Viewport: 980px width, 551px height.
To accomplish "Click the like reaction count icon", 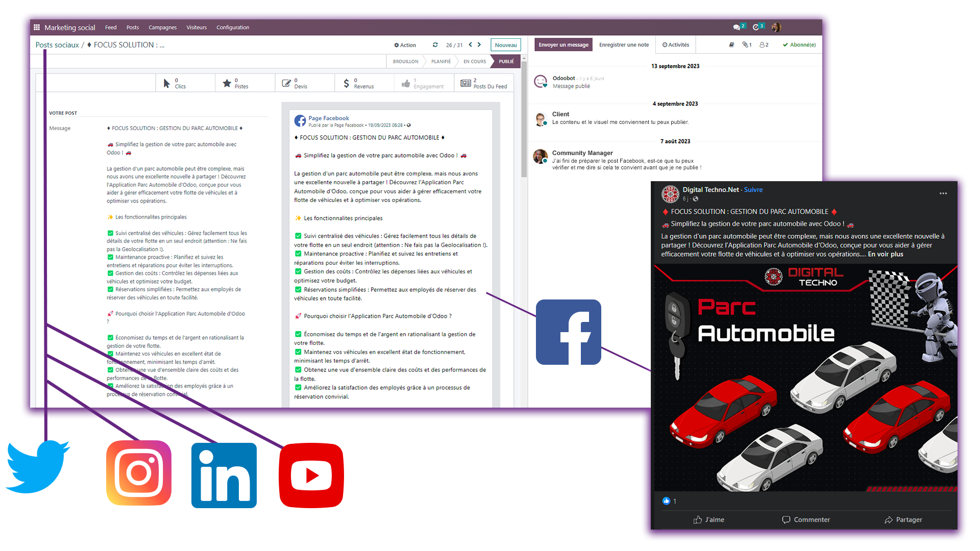I will click(666, 501).
